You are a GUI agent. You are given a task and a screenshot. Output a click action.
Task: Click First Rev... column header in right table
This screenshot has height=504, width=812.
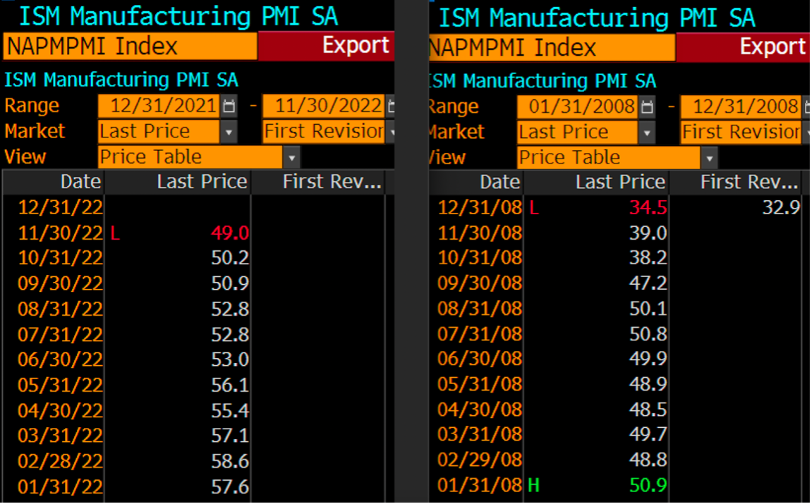pos(735,183)
